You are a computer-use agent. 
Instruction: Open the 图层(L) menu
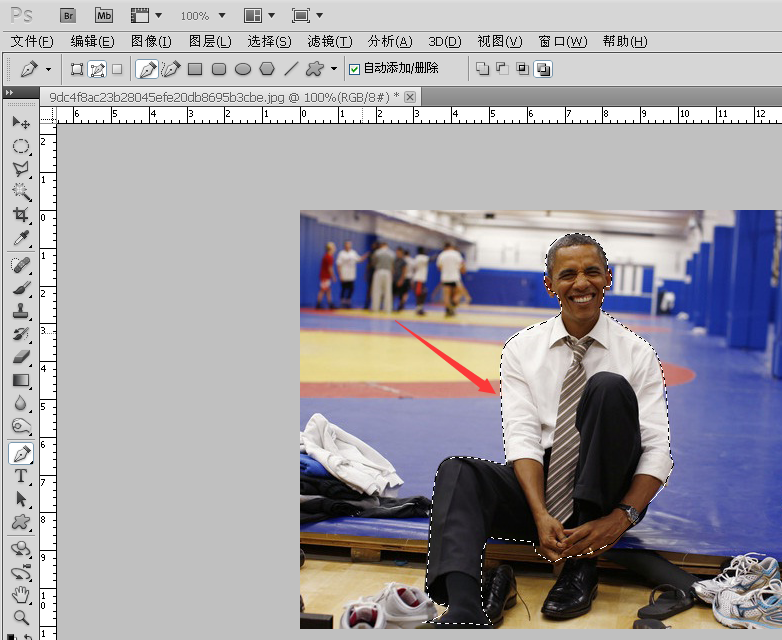210,41
